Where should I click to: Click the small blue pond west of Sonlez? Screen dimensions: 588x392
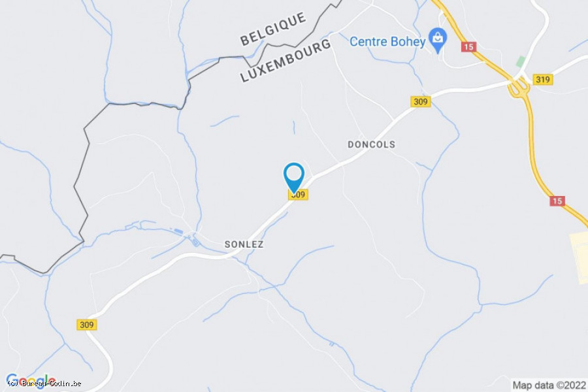click(178, 232)
